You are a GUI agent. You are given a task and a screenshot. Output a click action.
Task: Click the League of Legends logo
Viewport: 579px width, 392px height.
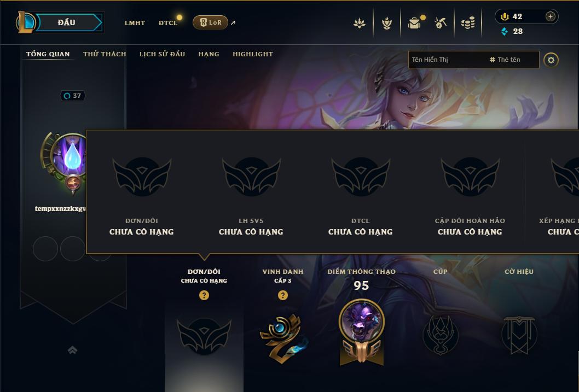[25, 22]
